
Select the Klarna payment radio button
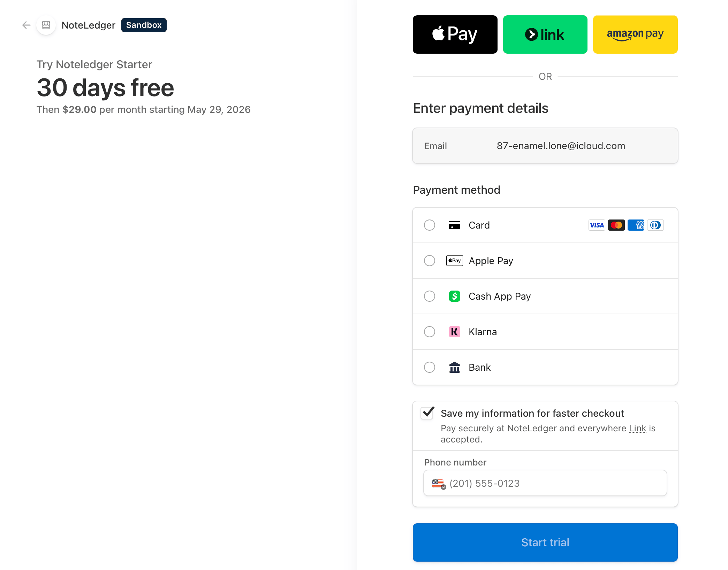point(430,332)
